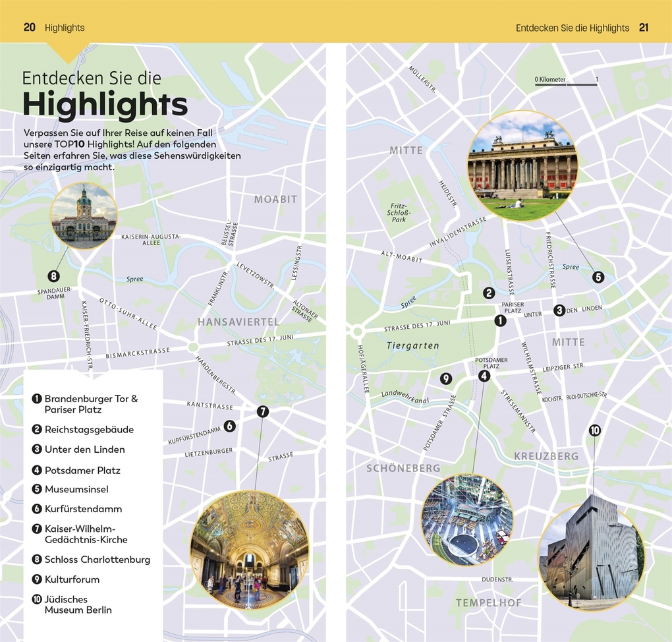The image size is (672, 642).
Task: Click marker 3 beside Unter den Linden
Action: [561, 310]
